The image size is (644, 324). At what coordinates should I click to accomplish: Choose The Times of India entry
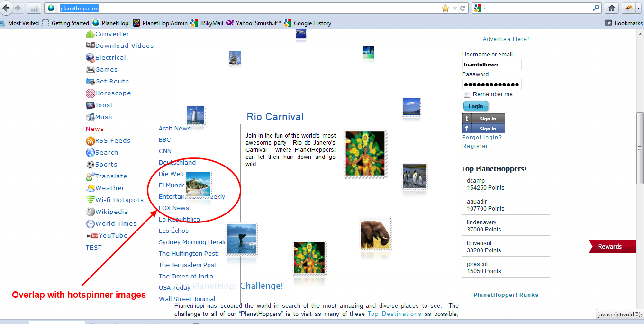click(x=186, y=277)
